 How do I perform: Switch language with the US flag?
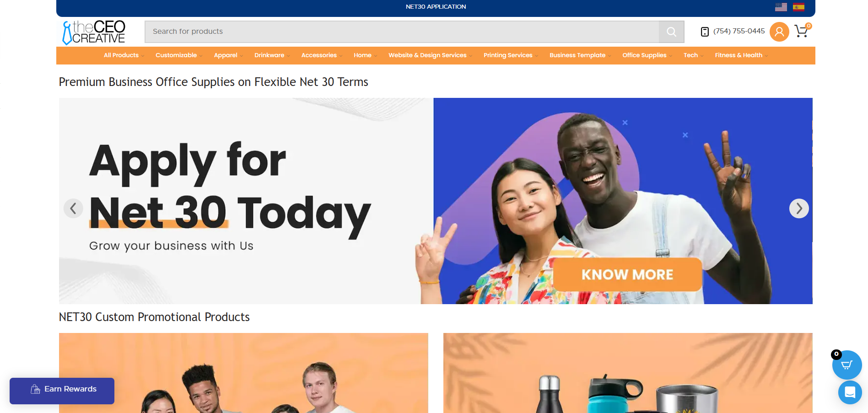click(781, 7)
